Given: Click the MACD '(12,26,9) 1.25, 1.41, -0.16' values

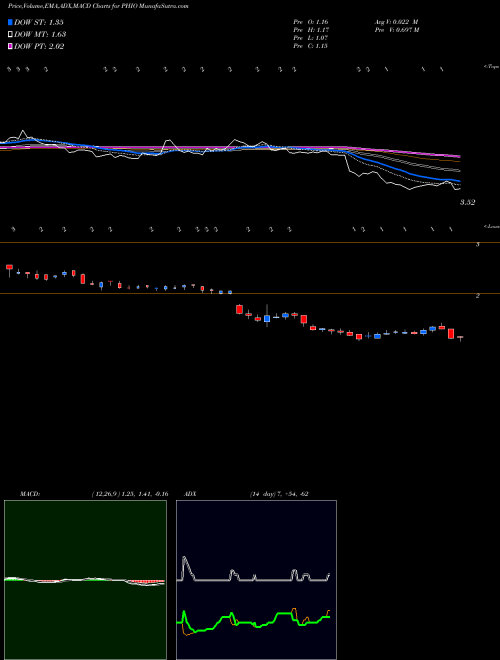Looking at the screenshot, I should coord(130,494).
